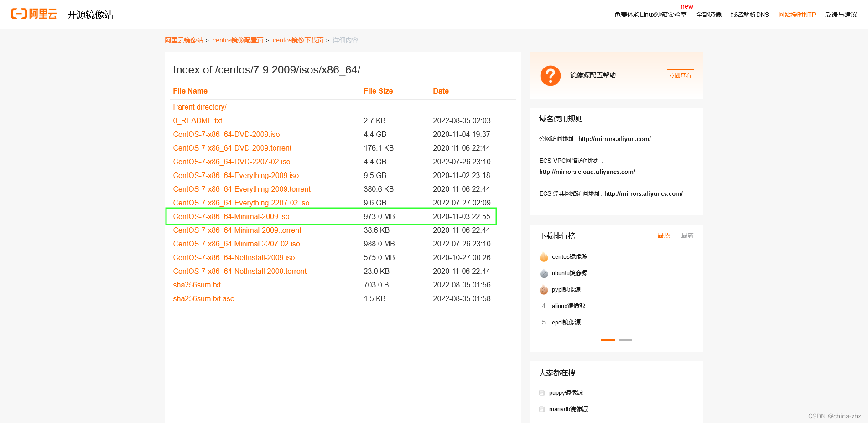868x423 pixels.
Task: Click the document icon beside puppy镜像源
Action: 542,393
